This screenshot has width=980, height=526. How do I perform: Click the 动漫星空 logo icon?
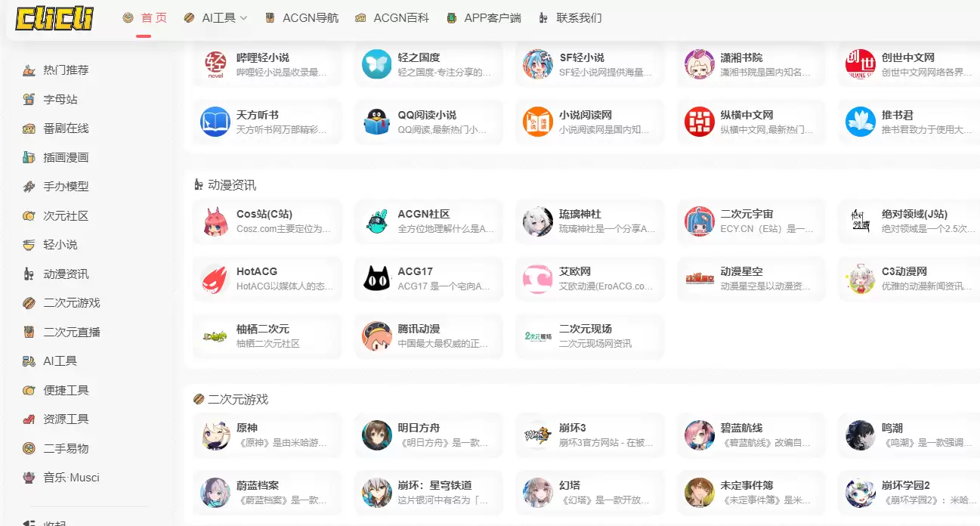700,279
